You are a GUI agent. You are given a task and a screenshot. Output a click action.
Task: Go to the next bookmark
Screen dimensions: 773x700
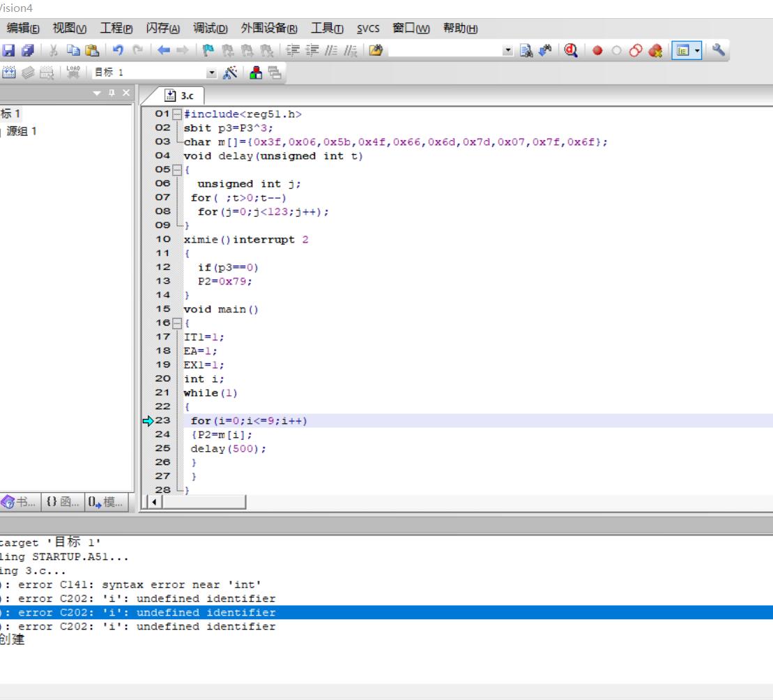click(247, 50)
